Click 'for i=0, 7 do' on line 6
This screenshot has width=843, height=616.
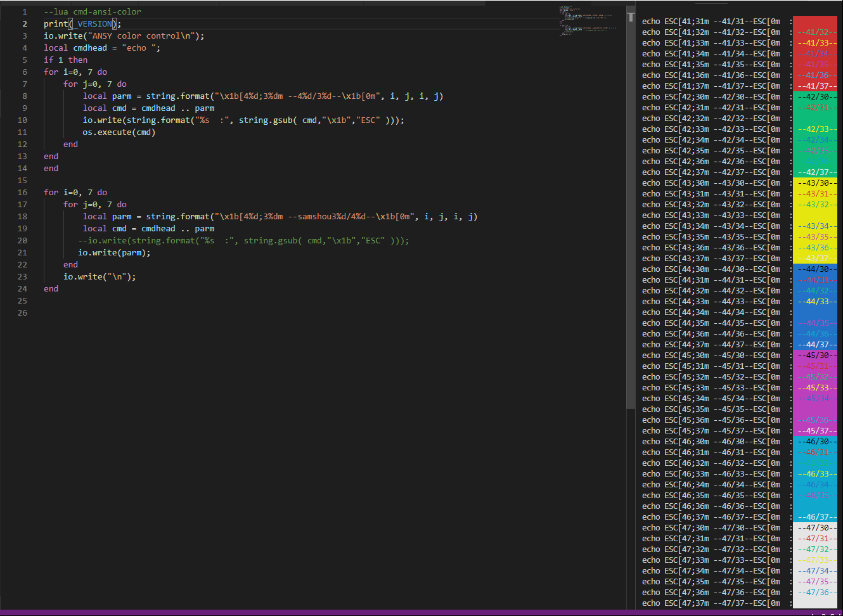[x=75, y=72]
